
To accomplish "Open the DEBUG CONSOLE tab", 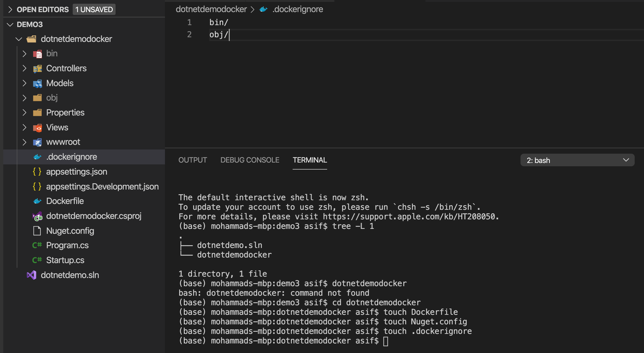I will coord(250,160).
